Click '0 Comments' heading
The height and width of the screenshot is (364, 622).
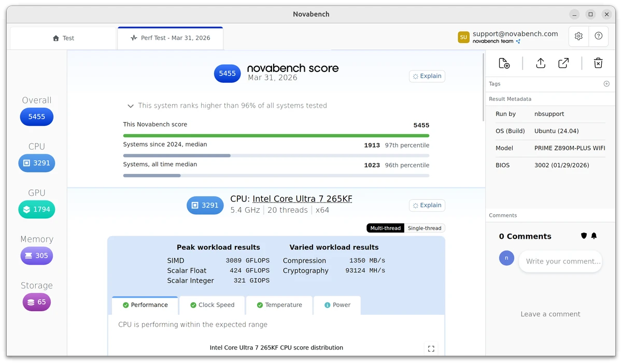[525, 237]
